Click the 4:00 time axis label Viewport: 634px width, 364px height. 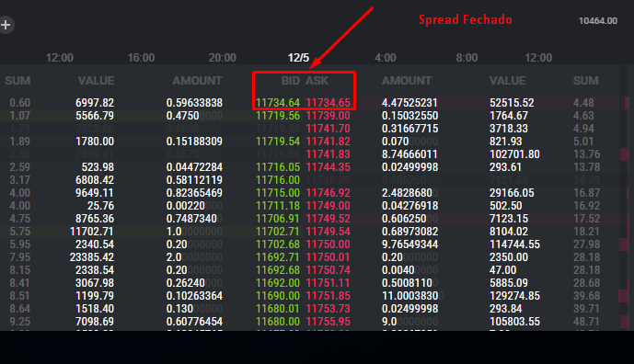tap(386, 58)
